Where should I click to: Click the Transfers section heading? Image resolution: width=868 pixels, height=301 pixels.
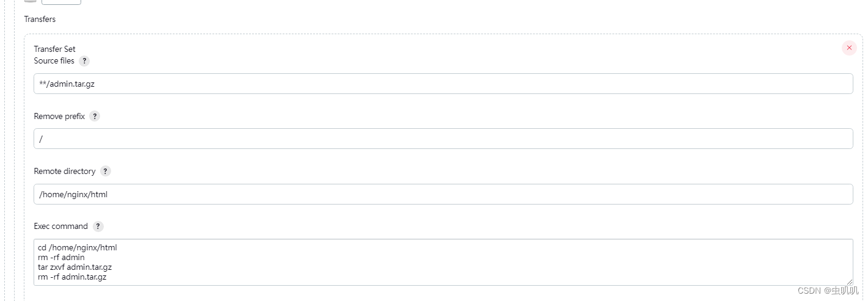click(40, 20)
